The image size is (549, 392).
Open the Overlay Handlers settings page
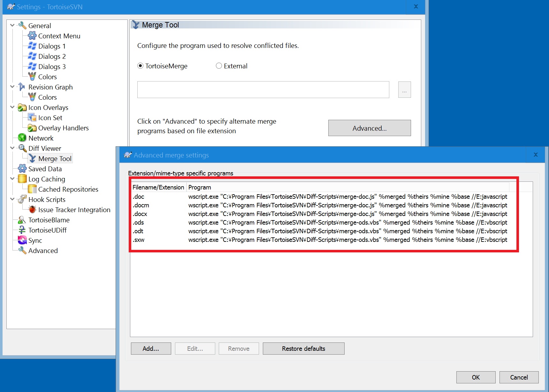coord(64,128)
